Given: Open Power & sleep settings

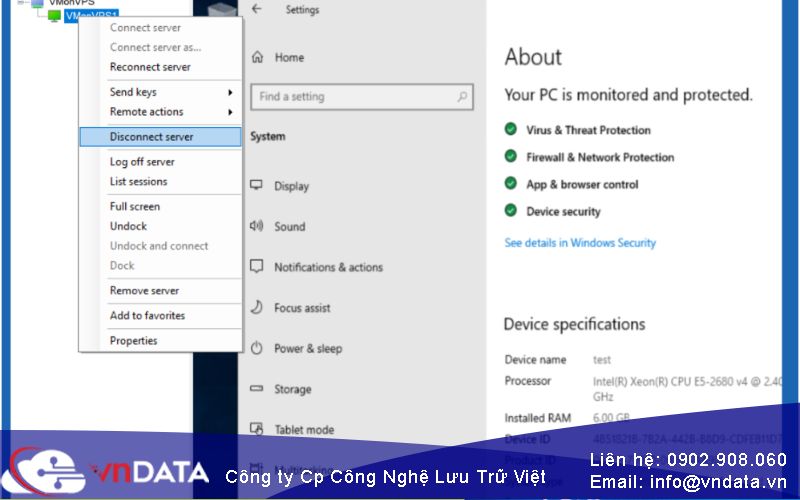Looking at the screenshot, I should (308, 349).
